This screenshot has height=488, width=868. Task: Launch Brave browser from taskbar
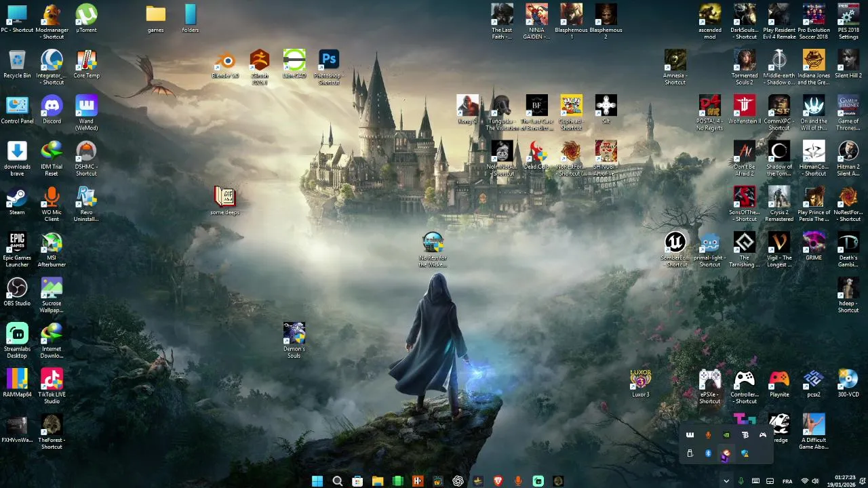point(498,481)
